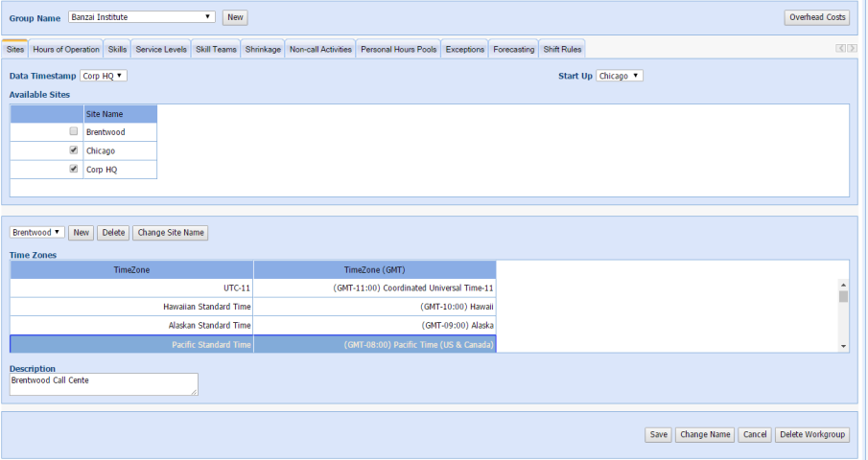This screenshot has width=868, height=460.
Task: Open the Data Timestamp dropdown
Action: (104, 76)
